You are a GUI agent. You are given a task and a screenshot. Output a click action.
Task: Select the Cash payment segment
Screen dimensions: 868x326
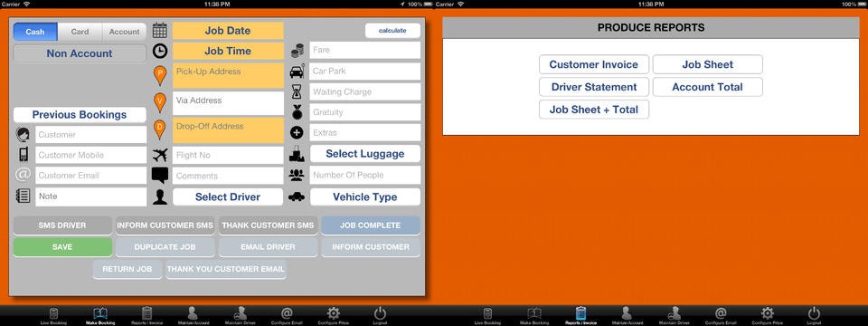(35, 32)
